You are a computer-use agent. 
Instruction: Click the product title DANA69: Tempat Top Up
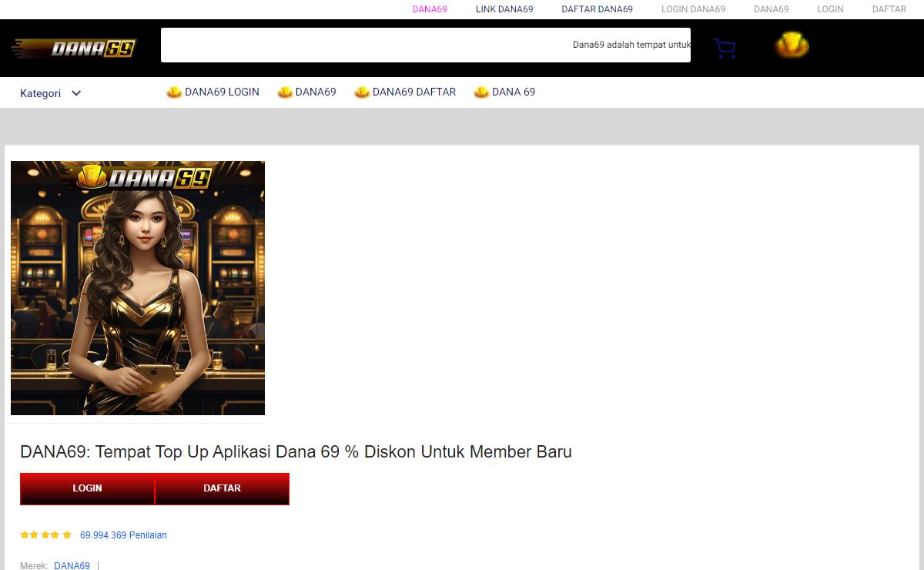coord(296,451)
